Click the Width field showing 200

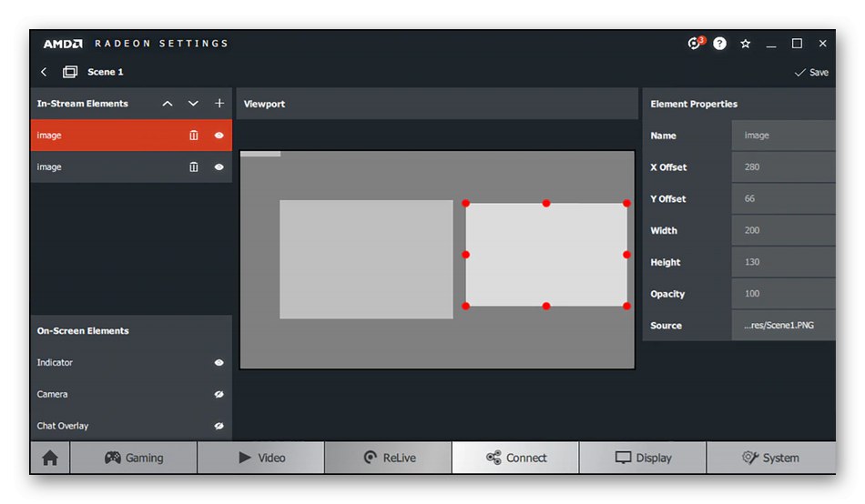pyautogui.click(x=783, y=230)
